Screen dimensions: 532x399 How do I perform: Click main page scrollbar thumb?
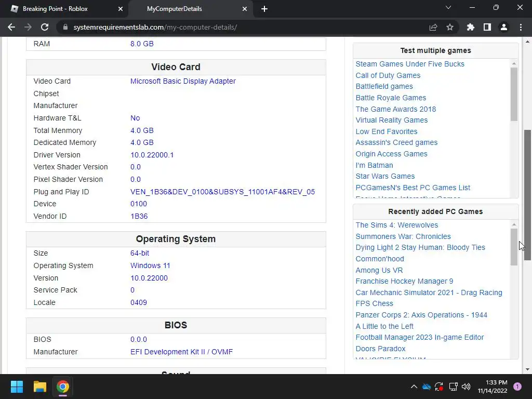pos(527,195)
